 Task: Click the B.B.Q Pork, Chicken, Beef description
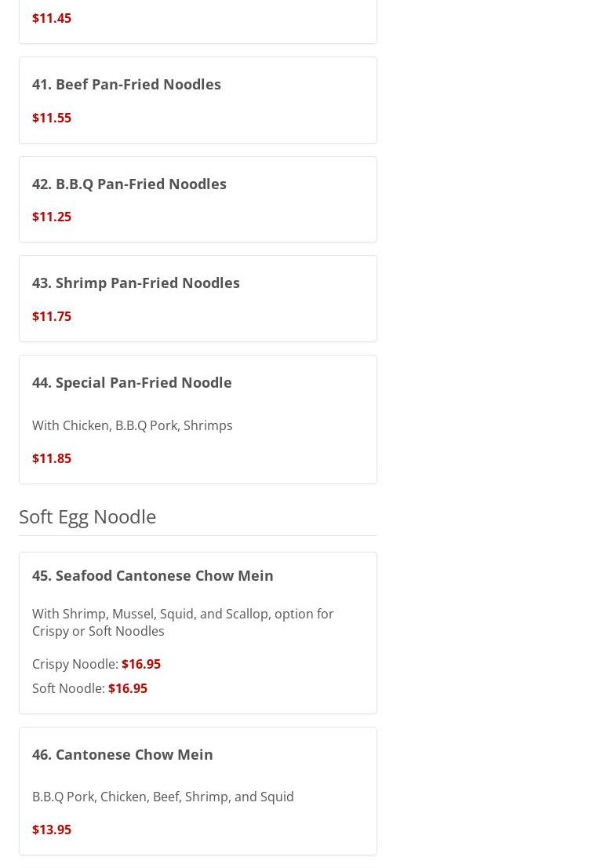point(163,797)
